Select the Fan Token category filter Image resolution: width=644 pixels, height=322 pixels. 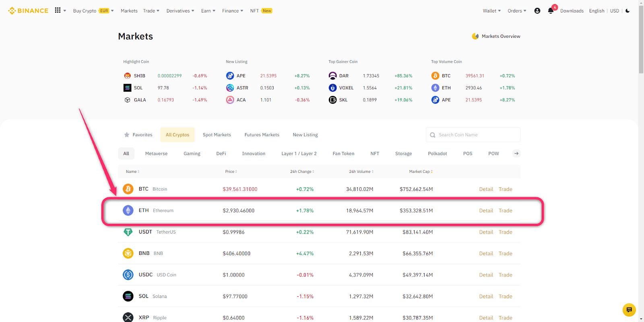[344, 154]
